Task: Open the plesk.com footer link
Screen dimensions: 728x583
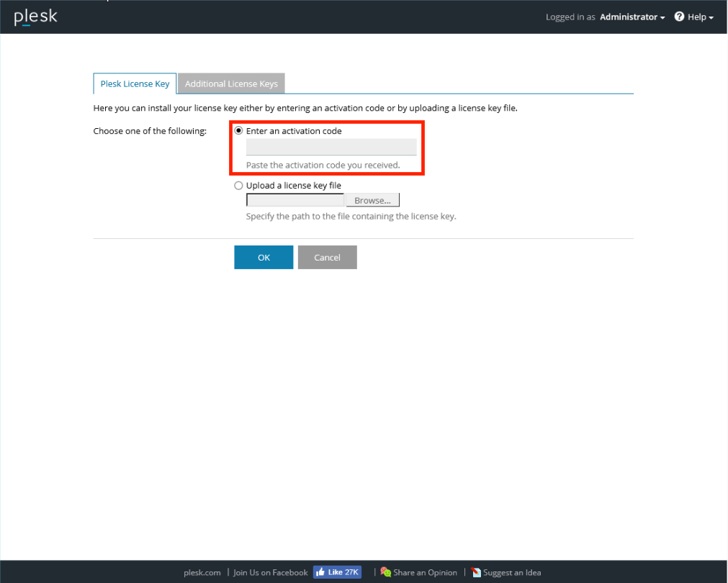Action: [202, 573]
